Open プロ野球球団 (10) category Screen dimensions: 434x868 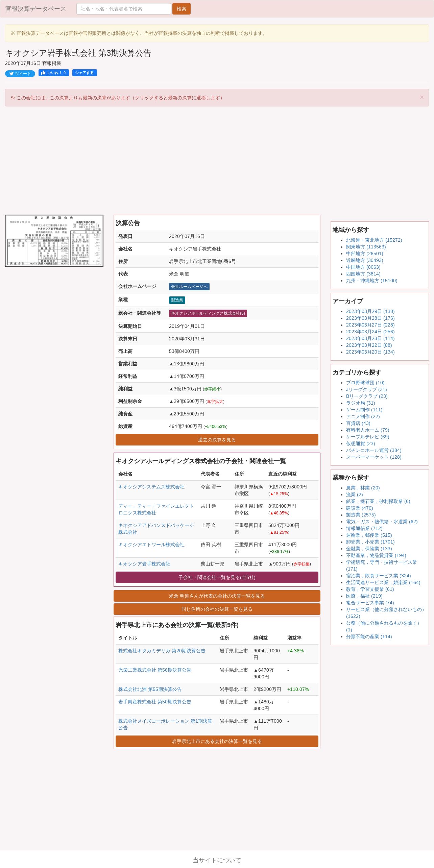tap(365, 383)
